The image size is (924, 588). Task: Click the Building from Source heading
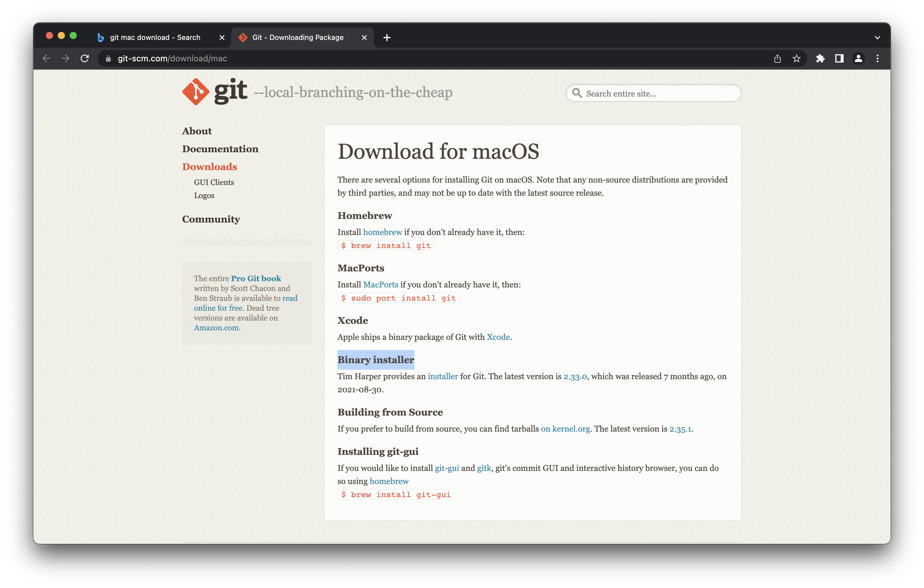(x=390, y=412)
